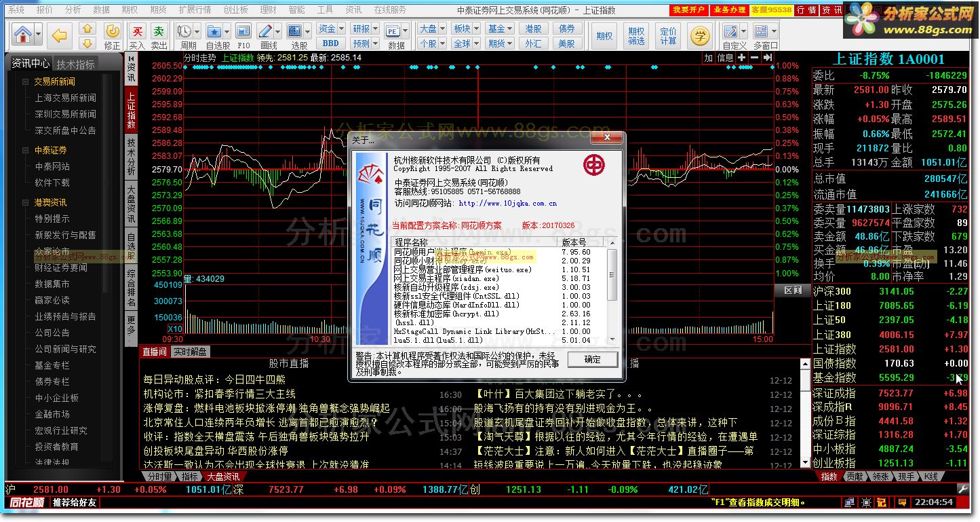
Task: Open the 上海交易所新闻 tree item
Action: pos(66,98)
